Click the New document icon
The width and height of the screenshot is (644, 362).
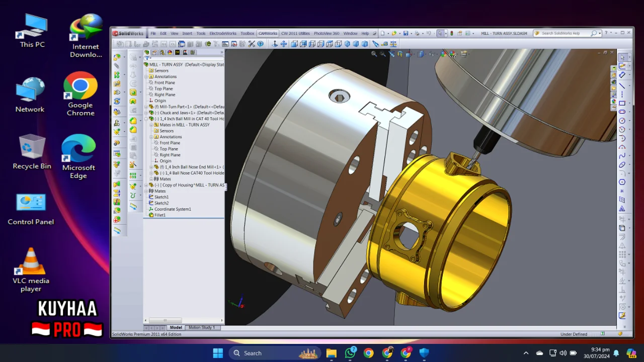(382, 33)
